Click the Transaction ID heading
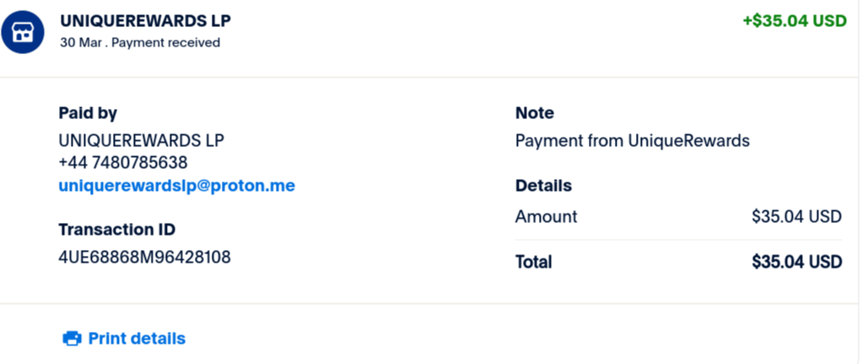Screen dimensions: 868x364 coord(116,230)
